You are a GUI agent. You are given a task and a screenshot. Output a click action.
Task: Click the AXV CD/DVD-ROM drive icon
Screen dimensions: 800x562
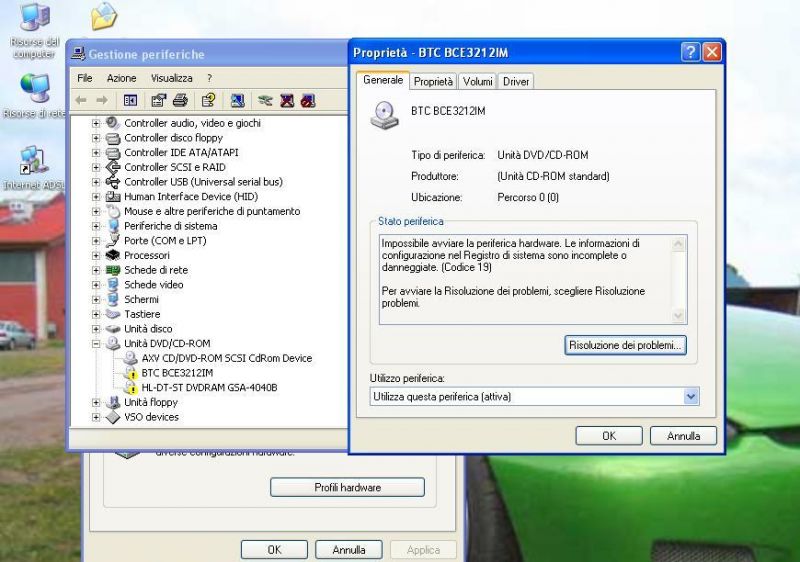pyautogui.click(x=131, y=359)
